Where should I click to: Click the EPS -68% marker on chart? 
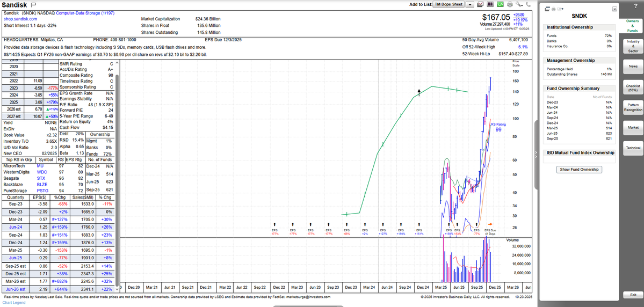[x=347, y=229]
